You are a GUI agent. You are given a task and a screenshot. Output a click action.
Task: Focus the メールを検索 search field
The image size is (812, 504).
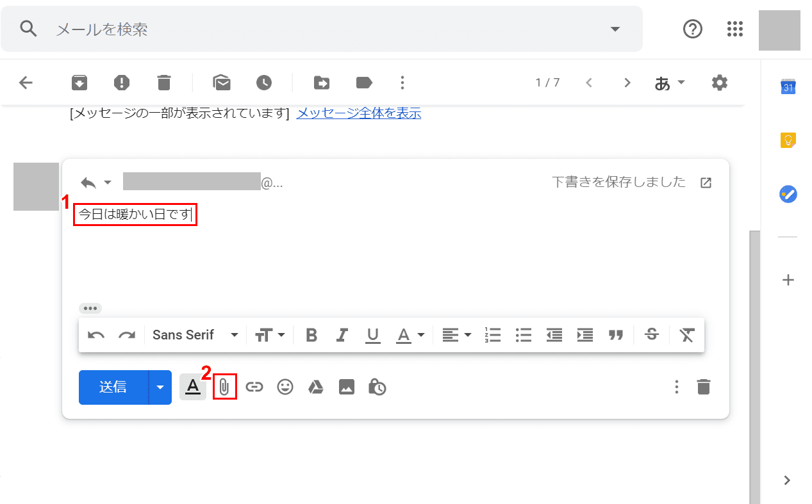(x=320, y=29)
